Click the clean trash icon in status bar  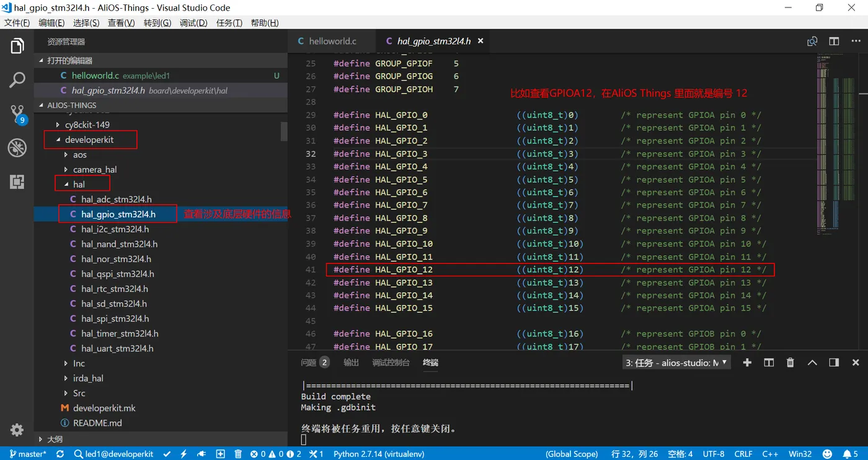[x=238, y=454]
